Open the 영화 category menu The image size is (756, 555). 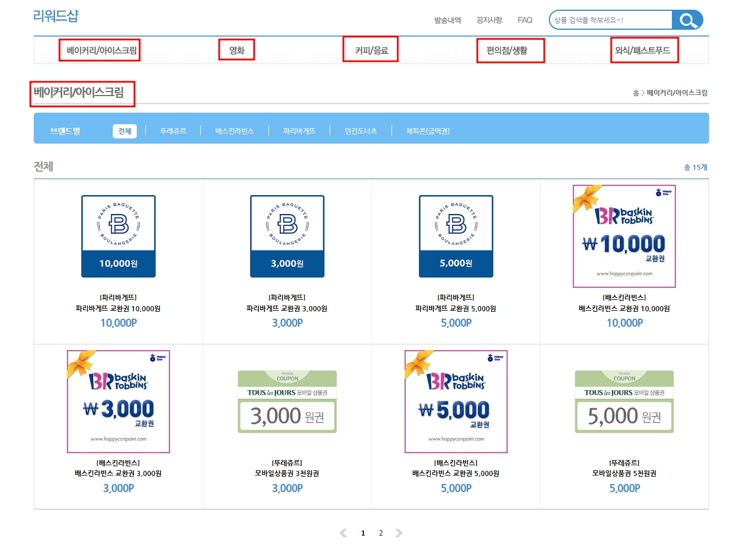coord(237,50)
